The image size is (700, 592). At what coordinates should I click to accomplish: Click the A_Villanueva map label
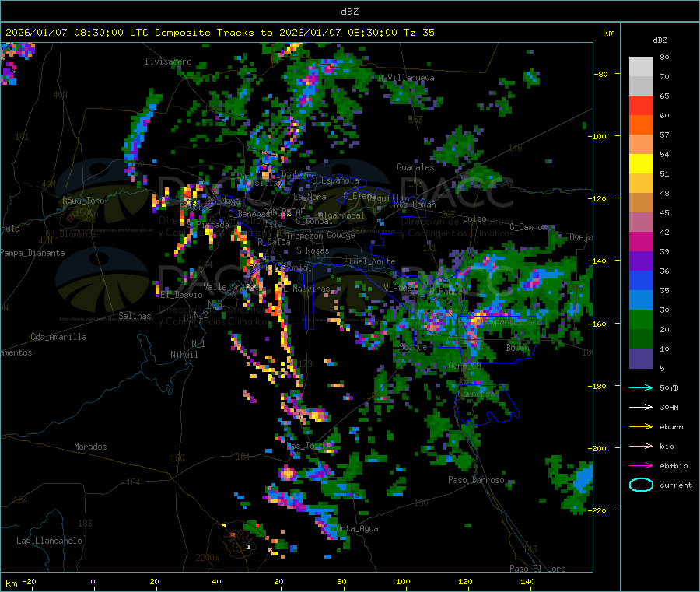click(x=406, y=78)
